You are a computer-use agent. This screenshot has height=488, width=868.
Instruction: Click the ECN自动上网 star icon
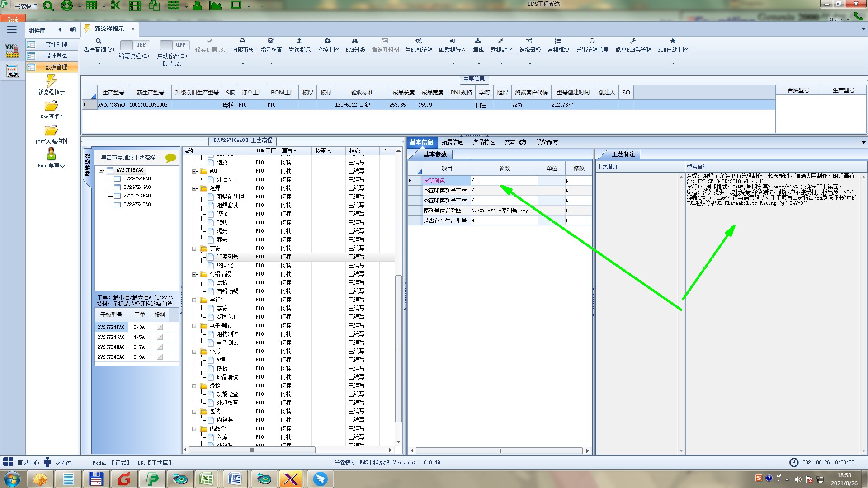(673, 41)
